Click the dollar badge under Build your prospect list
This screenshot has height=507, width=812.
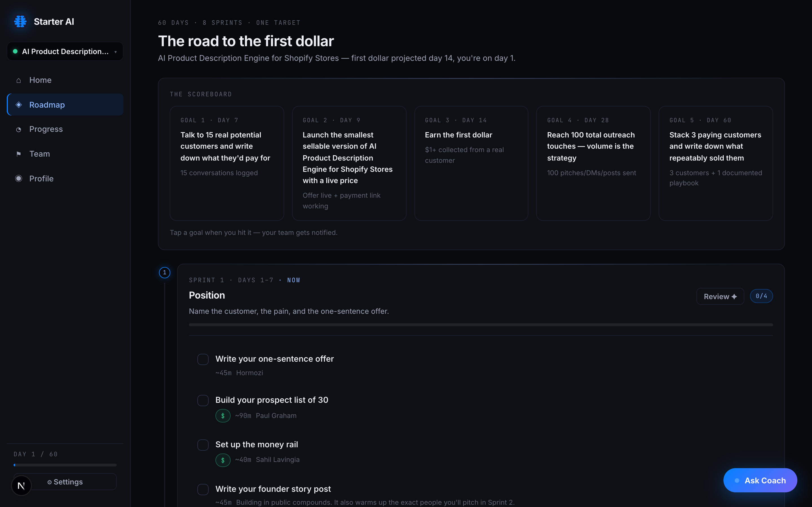coord(223,416)
